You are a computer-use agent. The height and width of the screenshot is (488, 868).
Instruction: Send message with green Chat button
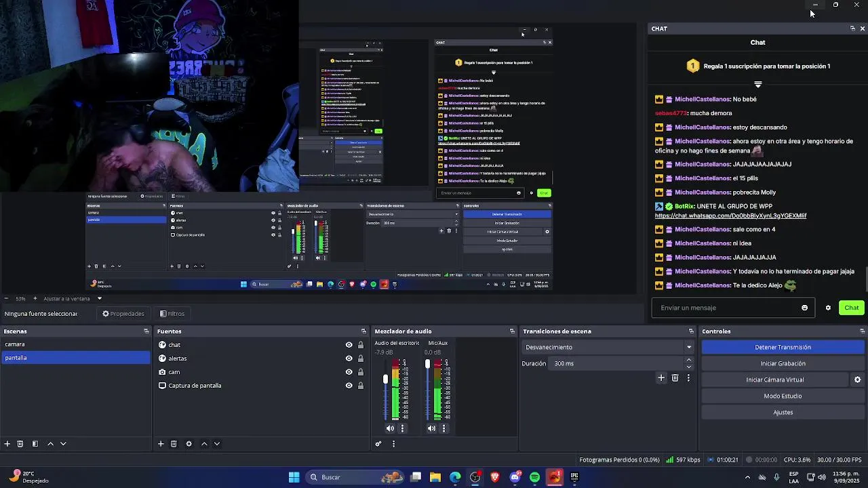(851, 308)
